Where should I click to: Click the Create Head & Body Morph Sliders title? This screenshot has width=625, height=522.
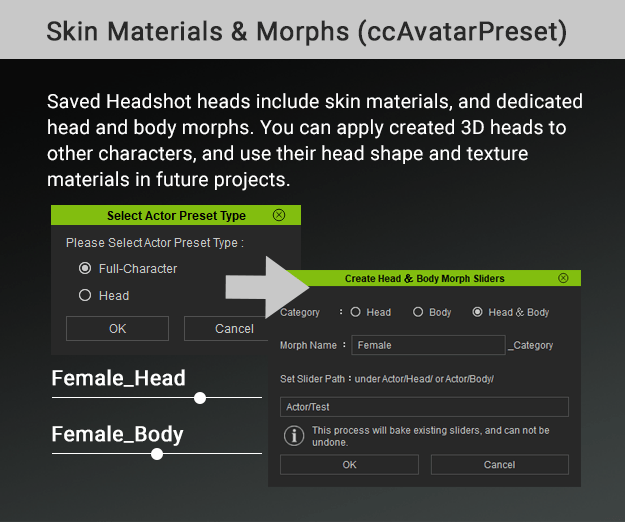(424, 278)
